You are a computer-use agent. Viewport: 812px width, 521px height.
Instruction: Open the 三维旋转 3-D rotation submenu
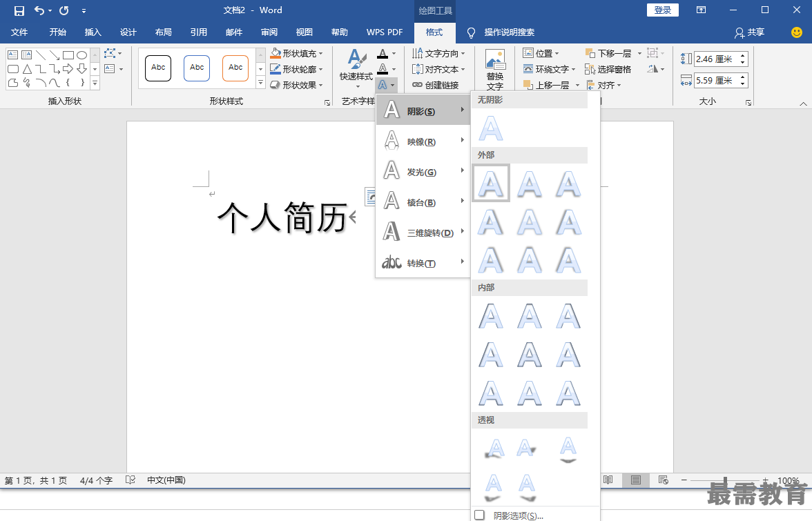pos(423,232)
